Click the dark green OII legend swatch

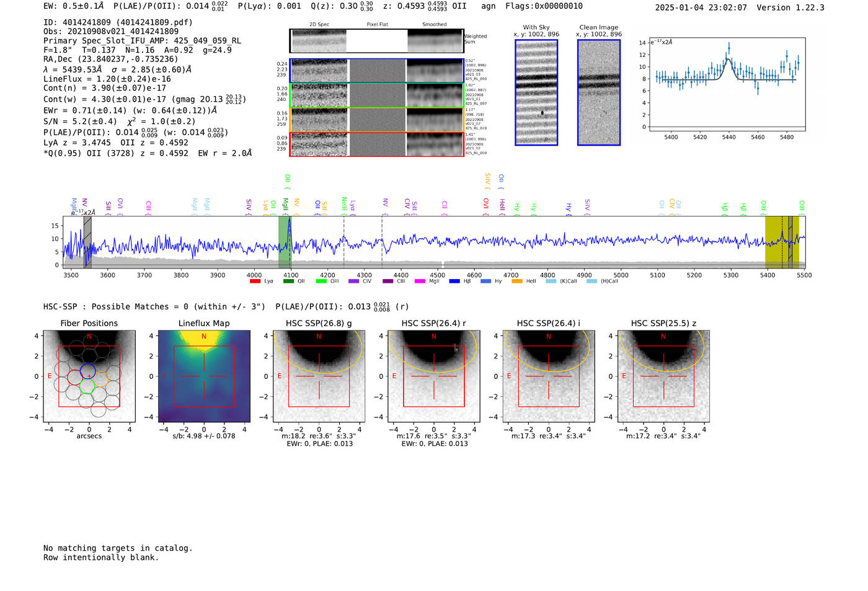point(288,281)
